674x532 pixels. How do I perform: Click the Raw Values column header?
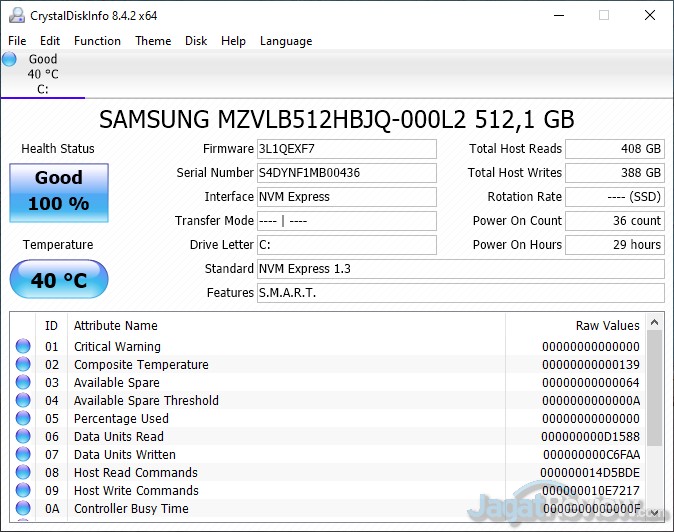[x=607, y=326]
